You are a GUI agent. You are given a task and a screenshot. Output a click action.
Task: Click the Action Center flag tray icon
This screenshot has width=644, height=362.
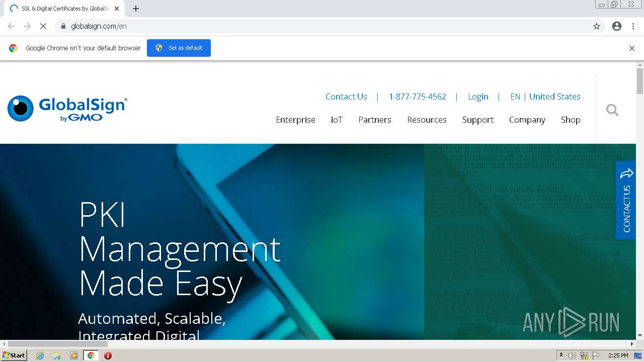[x=596, y=355]
